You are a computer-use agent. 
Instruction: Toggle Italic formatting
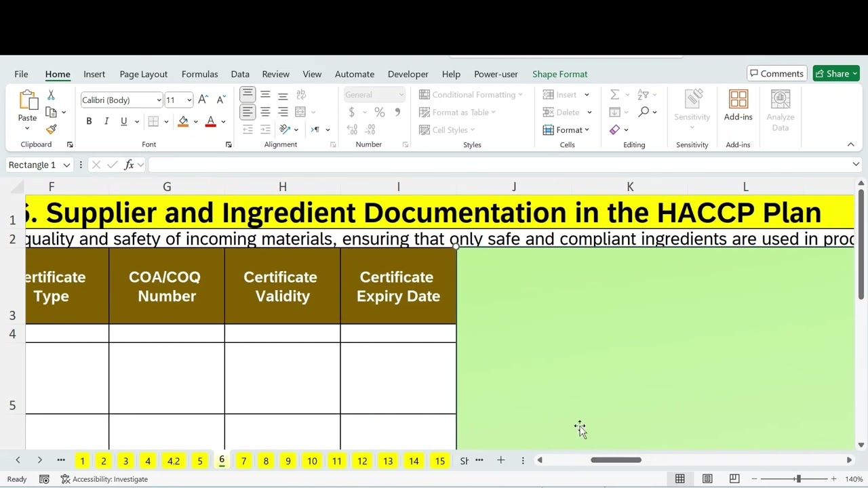click(106, 121)
